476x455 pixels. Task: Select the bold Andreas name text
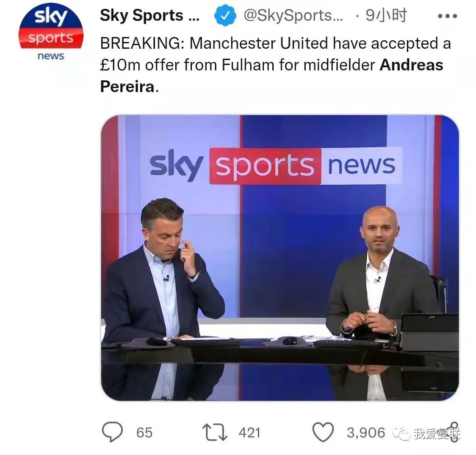pyautogui.click(x=411, y=65)
